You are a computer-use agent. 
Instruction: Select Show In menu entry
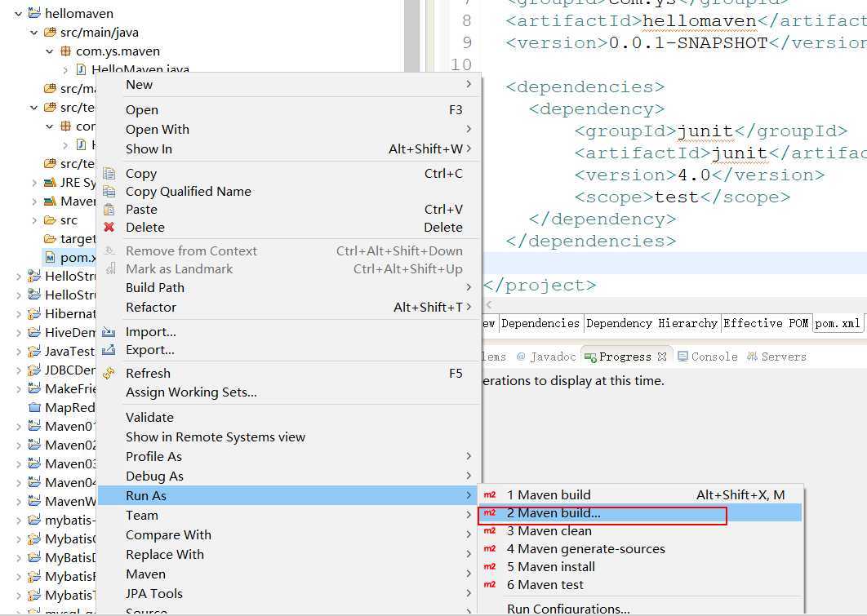click(289, 149)
